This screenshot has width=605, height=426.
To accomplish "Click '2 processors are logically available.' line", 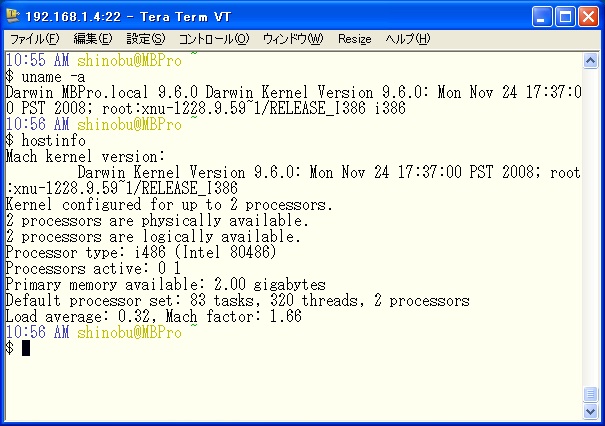I will click(153, 237).
